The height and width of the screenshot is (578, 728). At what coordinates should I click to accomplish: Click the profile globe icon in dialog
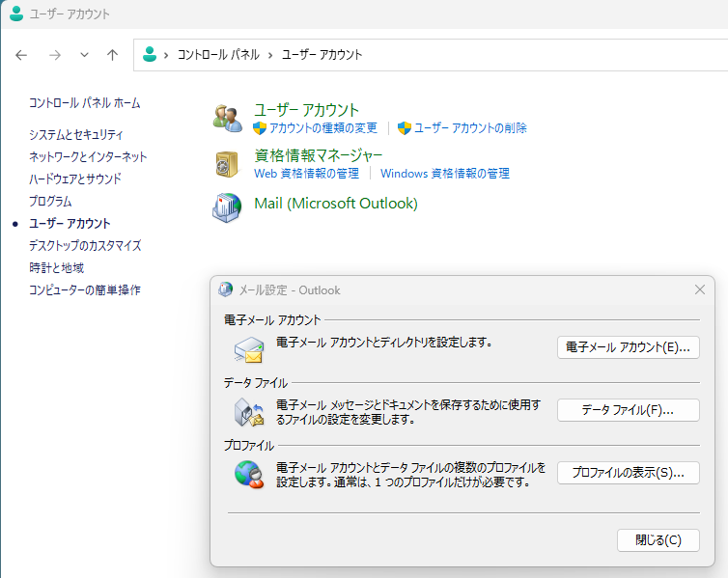249,474
